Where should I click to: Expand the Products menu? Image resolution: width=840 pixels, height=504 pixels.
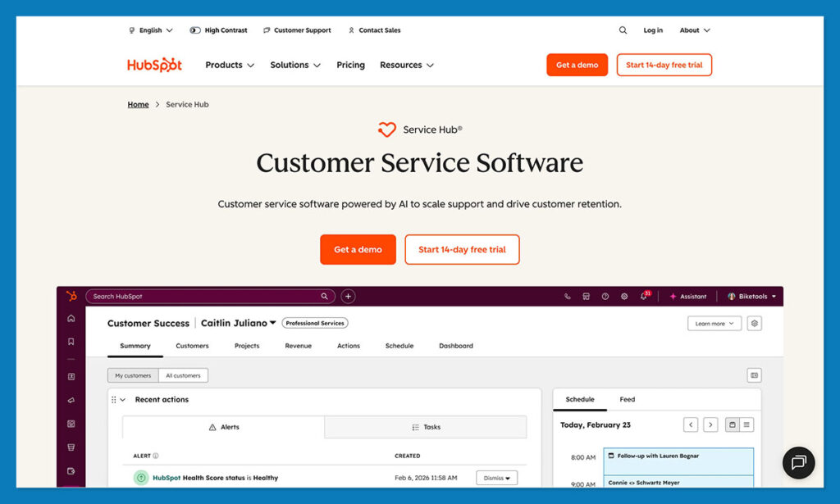pos(230,65)
